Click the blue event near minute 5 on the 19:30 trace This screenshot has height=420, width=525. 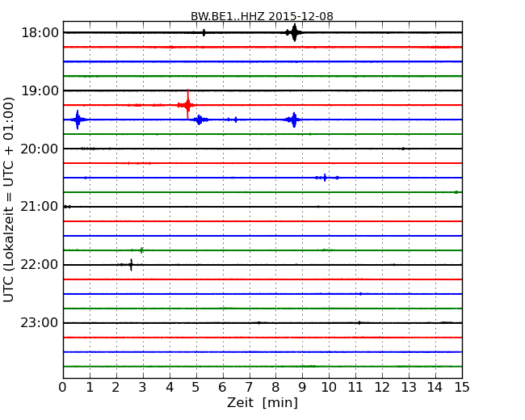199,120
